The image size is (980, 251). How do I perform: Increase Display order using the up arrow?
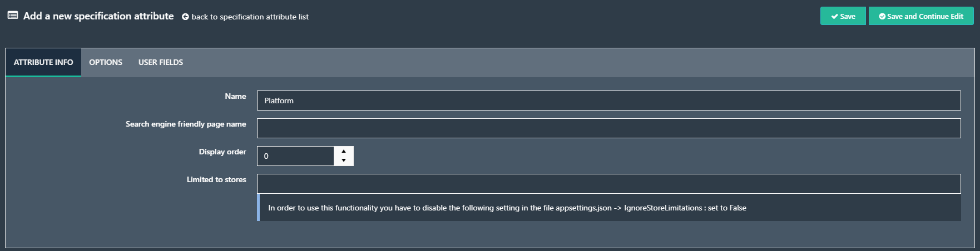(x=344, y=151)
